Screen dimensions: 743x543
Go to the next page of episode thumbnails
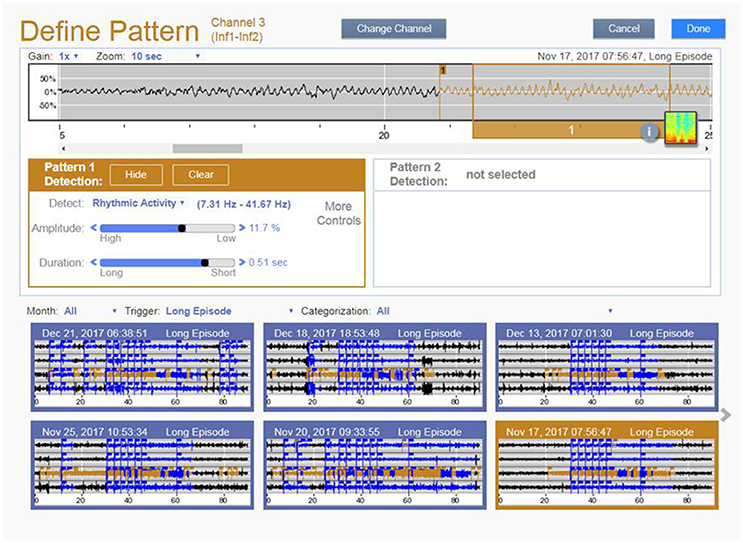point(725,416)
